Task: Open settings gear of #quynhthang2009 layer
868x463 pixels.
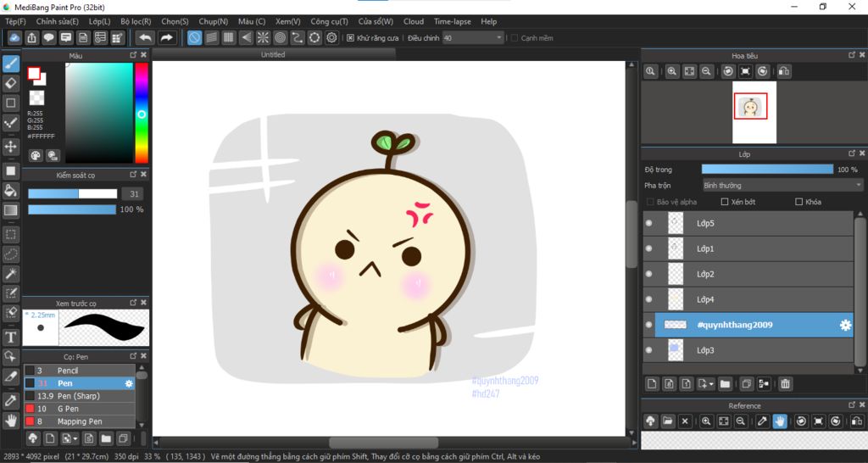Action: [845, 325]
